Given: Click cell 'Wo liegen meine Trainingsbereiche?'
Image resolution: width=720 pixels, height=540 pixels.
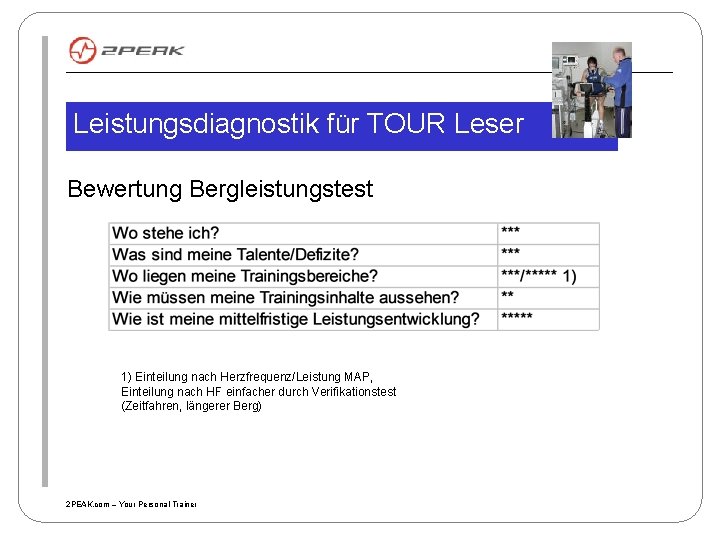Looking at the screenshot, I should pyautogui.click(x=303, y=276).
